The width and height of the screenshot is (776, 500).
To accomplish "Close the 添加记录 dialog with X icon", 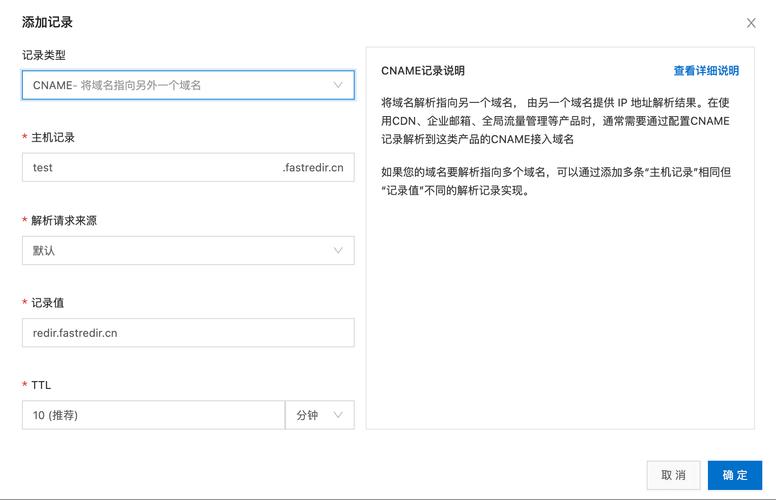I will (x=751, y=22).
